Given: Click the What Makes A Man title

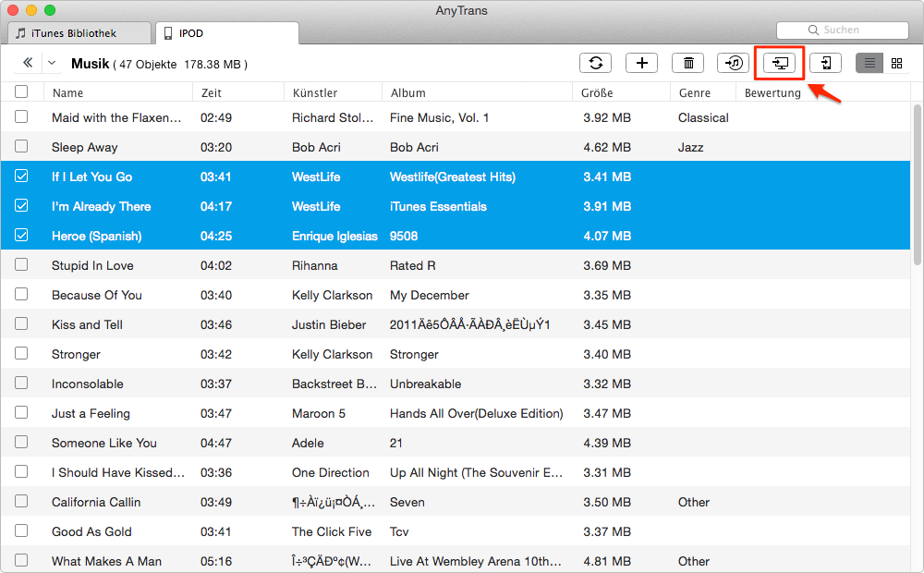Looking at the screenshot, I should (x=106, y=561).
